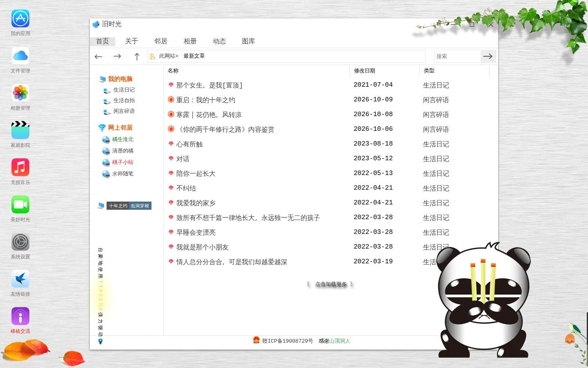The width and height of the screenshot is (588, 368).
Task: Open the 移植交流 podcast icon
Action: (20, 316)
